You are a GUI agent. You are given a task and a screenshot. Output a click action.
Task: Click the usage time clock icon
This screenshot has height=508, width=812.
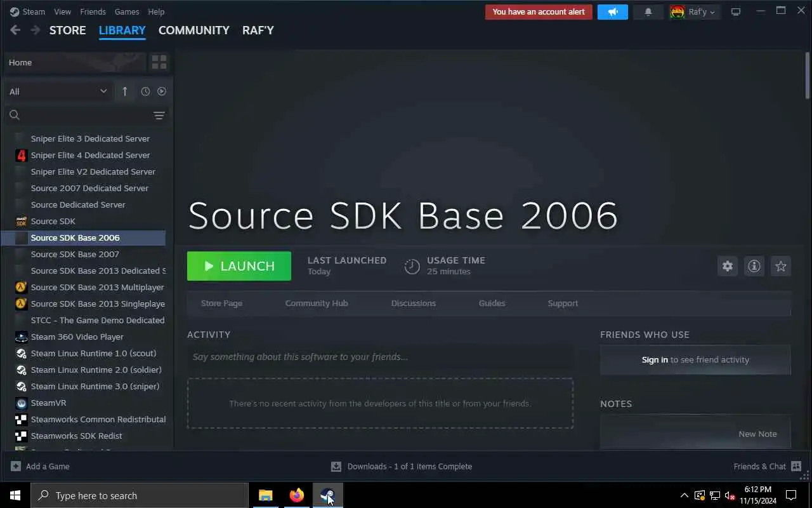pyautogui.click(x=412, y=266)
